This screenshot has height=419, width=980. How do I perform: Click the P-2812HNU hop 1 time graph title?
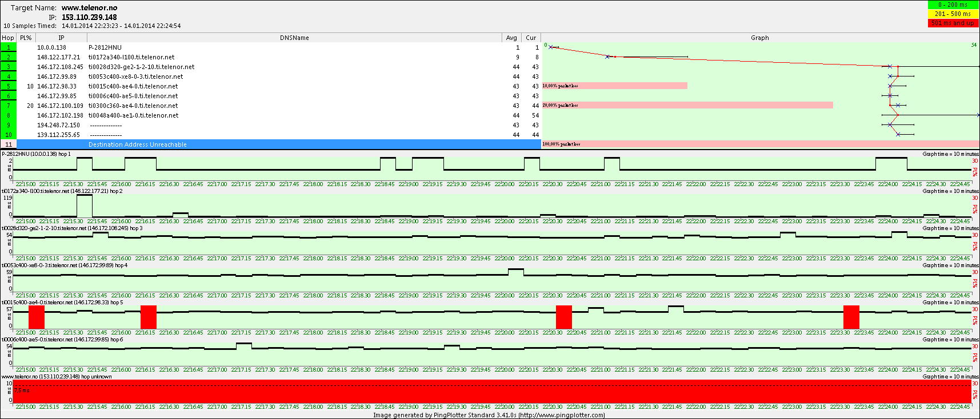37,154
